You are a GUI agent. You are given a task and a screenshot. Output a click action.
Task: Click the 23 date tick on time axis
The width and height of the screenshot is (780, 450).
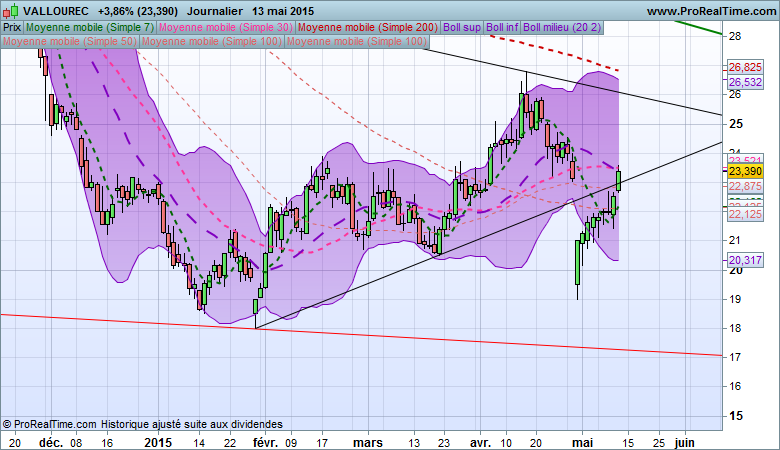pyautogui.click(x=444, y=443)
